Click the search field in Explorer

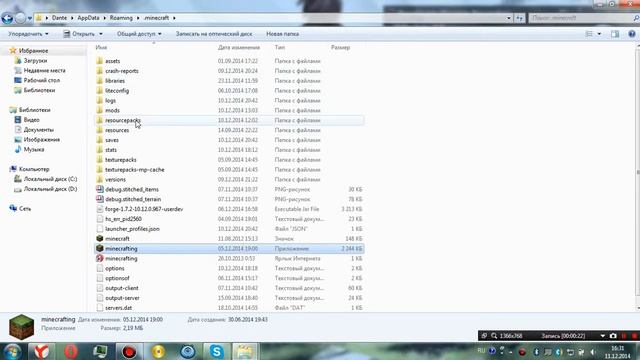click(582, 18)
